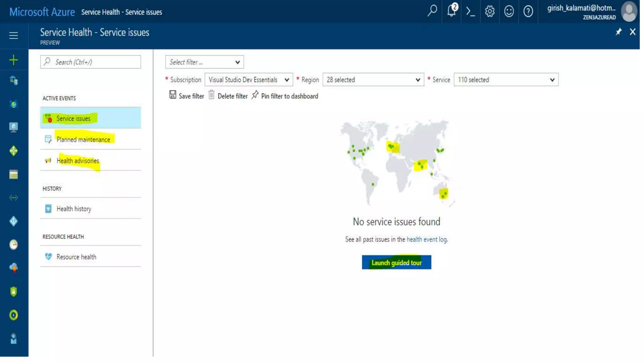
Task: Open the notifications bell icon
Action: point(452,11)
